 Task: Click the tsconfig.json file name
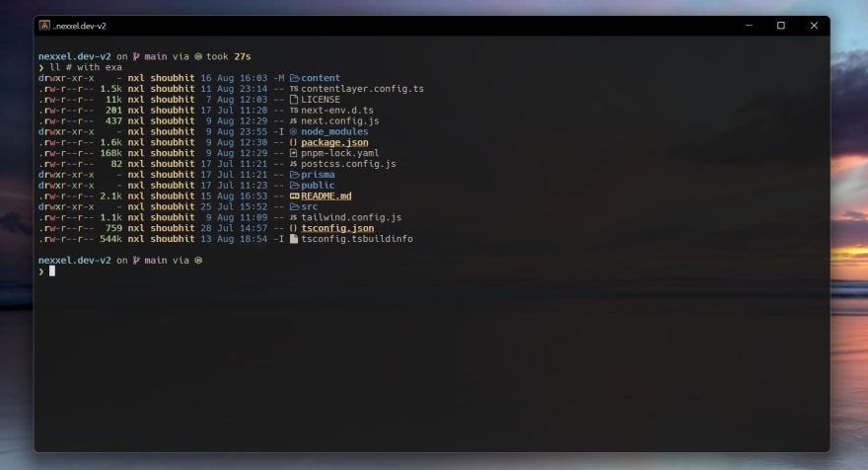(x=337, y=228)
